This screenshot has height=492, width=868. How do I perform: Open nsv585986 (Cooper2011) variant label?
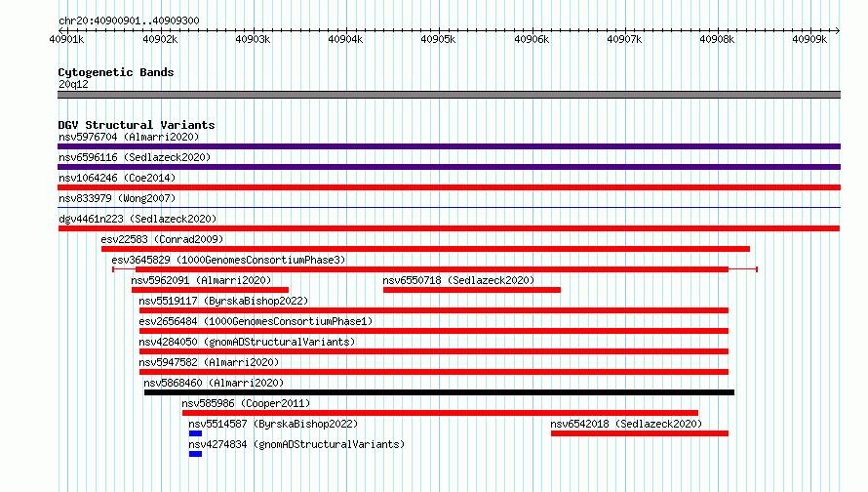point(246,403)
